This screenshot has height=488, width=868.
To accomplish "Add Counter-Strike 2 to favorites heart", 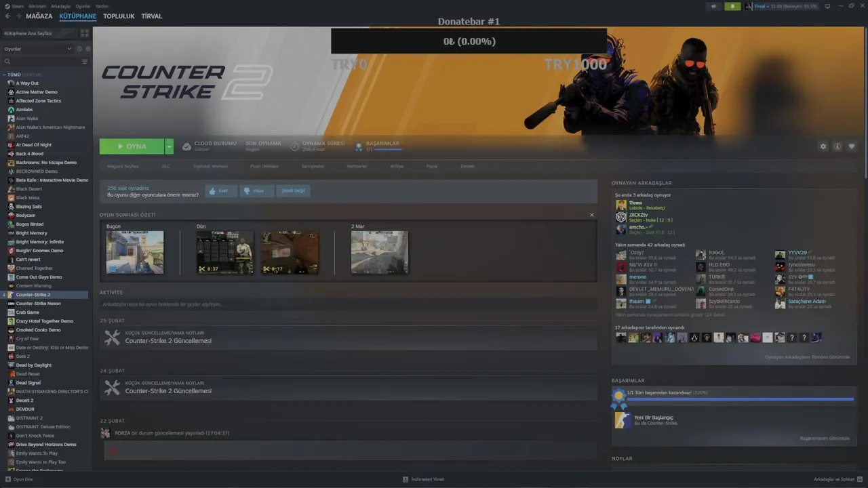I will pyautogui.click(x=852, y=146).
